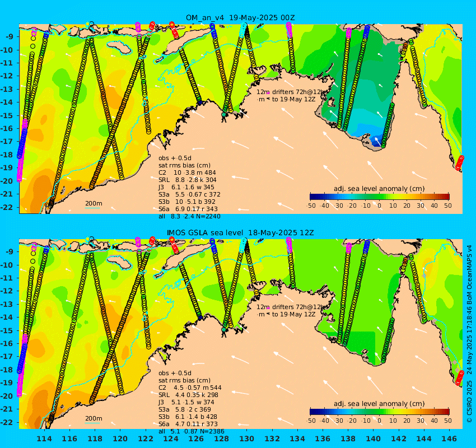The width and height of the screenshot is (476, 448).
Task: Click latitude label -9 on the top panel axis
Action: [x=11, y=37]
